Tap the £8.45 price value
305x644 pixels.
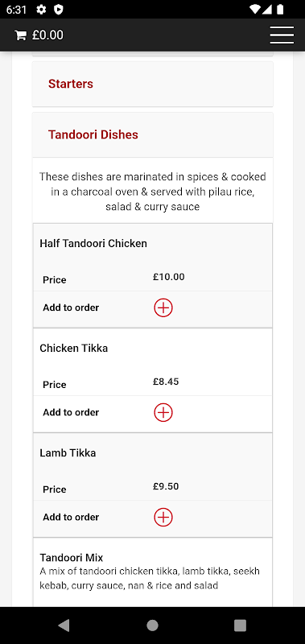point(166,382)
